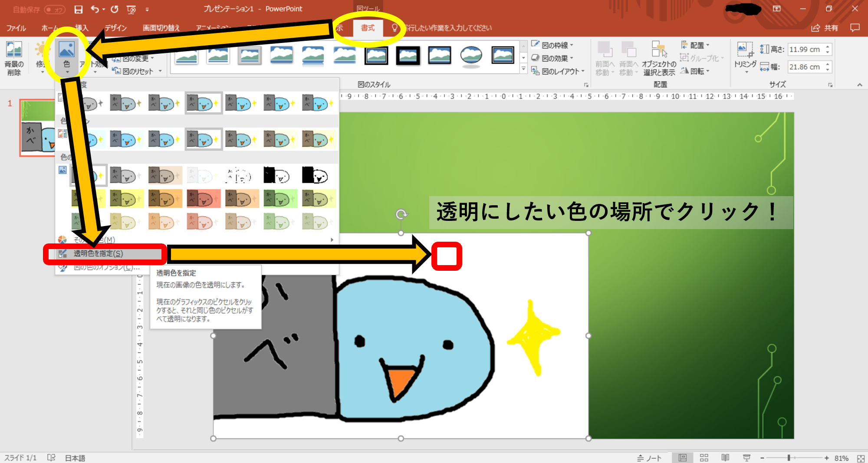
Task: Expand その他の色 submenu arrow
Action: (x=332, y=240)
